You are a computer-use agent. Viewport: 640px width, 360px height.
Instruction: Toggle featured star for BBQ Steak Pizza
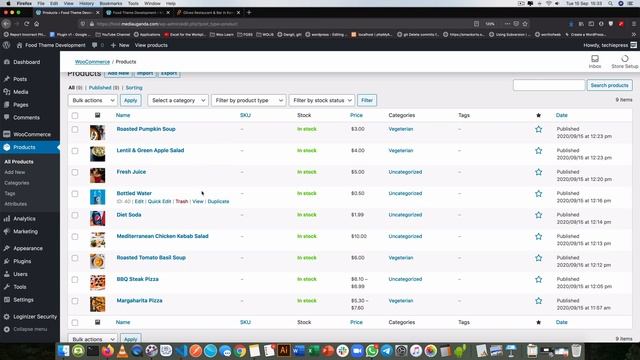click(x=538, y=280)
